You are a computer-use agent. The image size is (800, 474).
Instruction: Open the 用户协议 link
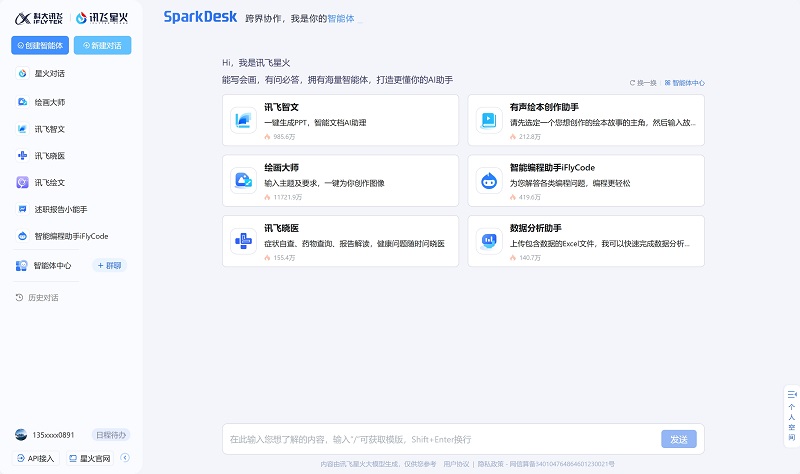click(456, 464)
